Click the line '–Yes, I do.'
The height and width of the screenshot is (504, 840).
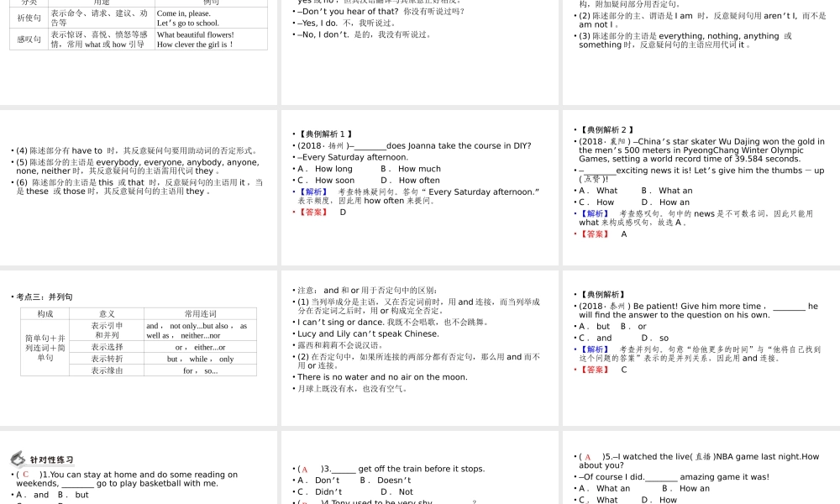click(346, 23)
